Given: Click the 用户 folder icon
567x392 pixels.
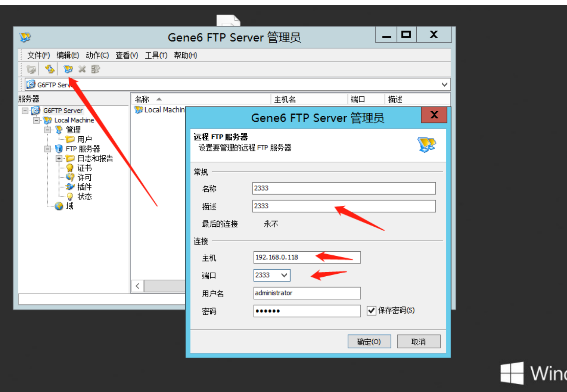Looking at the screenshot, I should [70, 139].
